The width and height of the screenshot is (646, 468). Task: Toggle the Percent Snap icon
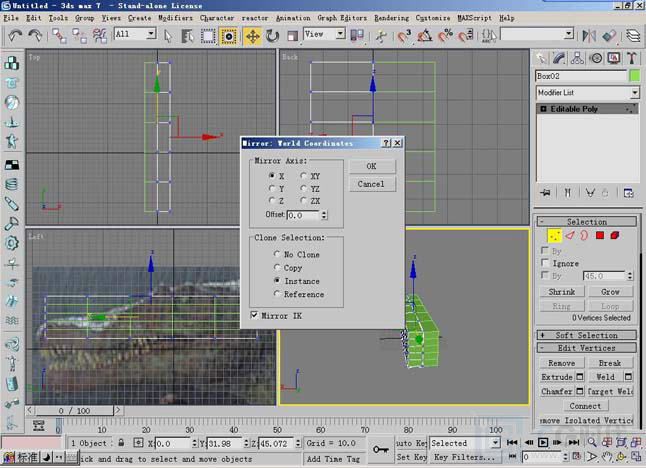click(445, 36)
